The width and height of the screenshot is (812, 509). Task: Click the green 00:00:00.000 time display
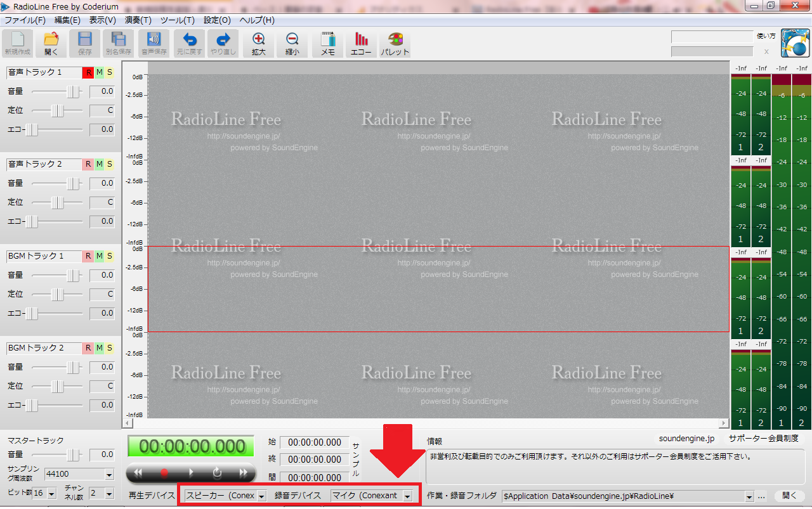(x=192, y=446)
